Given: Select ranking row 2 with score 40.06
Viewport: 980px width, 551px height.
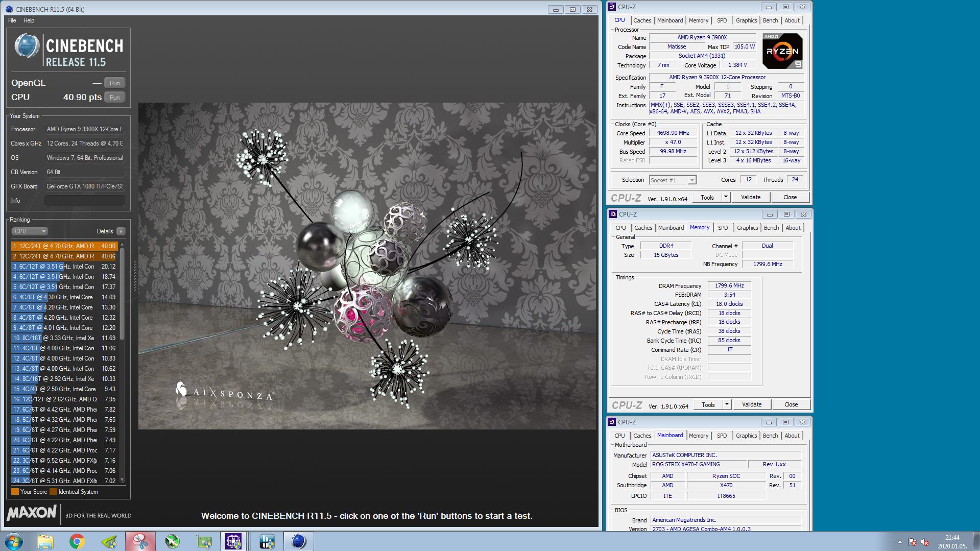Looking at the screenshot, I should pyautogui.click(x=64, y=256).
